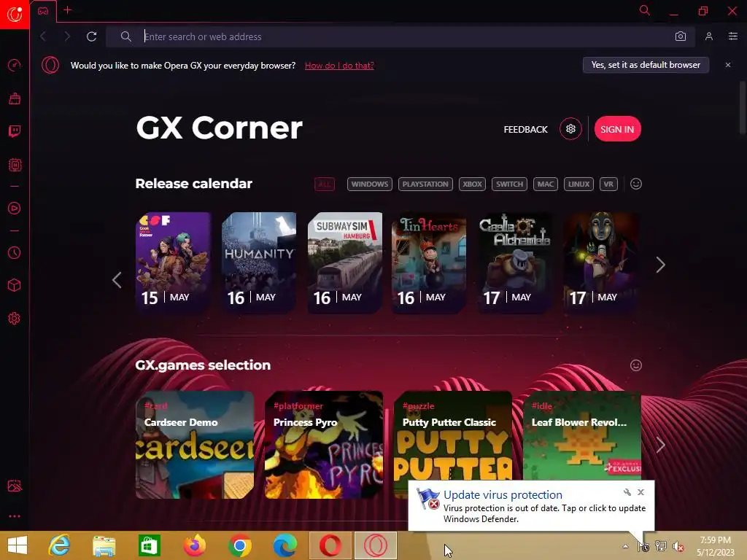The image size is (747, 560).
Task: Open 'How do I do that?' link
Action: pyautogui.click(x=339, y=65)
